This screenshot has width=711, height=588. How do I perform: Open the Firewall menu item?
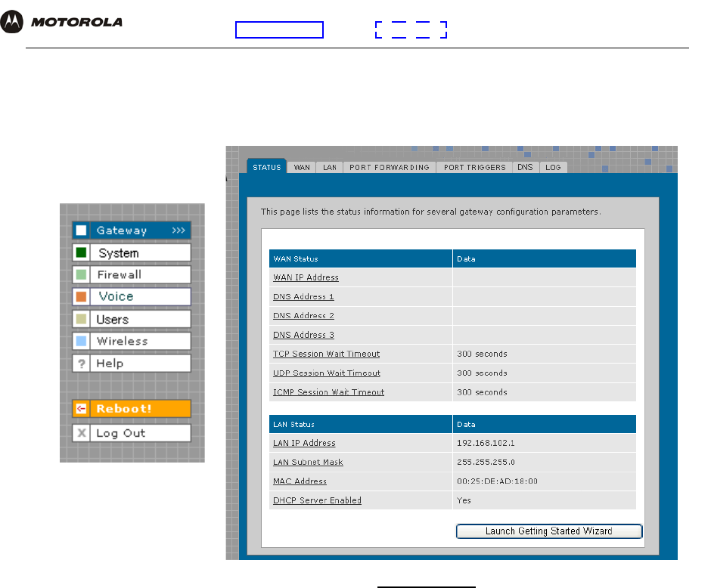pyautogui.click(x=132, y=274)
